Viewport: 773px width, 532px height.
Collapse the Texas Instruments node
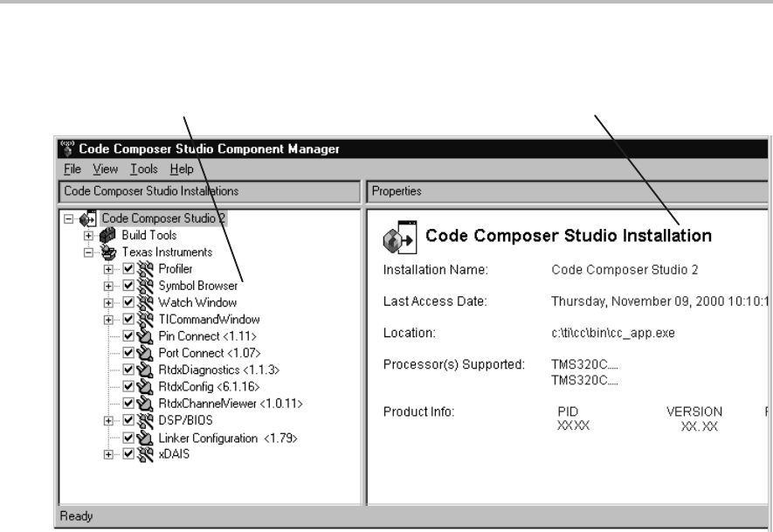point(88,252)
